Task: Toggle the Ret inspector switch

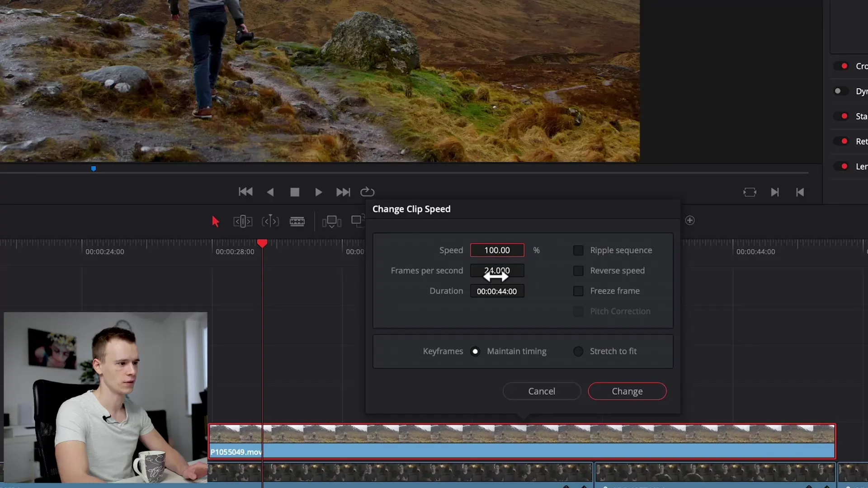Action: tap(841, 141)
